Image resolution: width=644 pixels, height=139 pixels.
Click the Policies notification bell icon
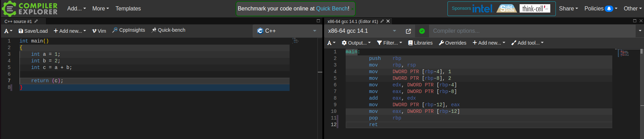tap(609, 9)
